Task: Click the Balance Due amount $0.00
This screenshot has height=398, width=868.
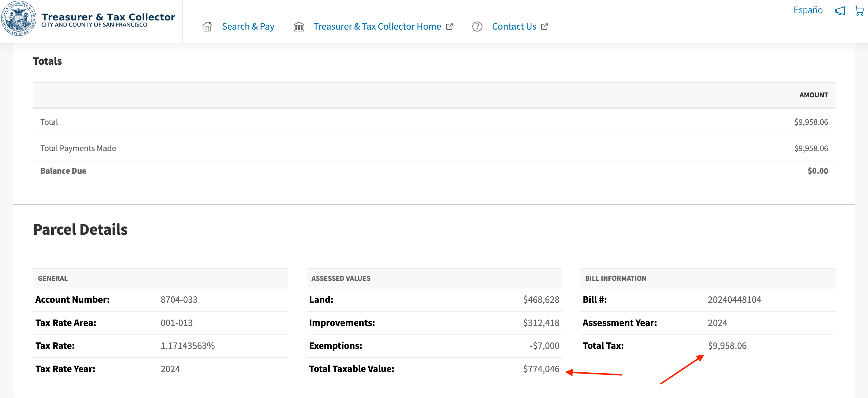Action: [x=818, y=171]
